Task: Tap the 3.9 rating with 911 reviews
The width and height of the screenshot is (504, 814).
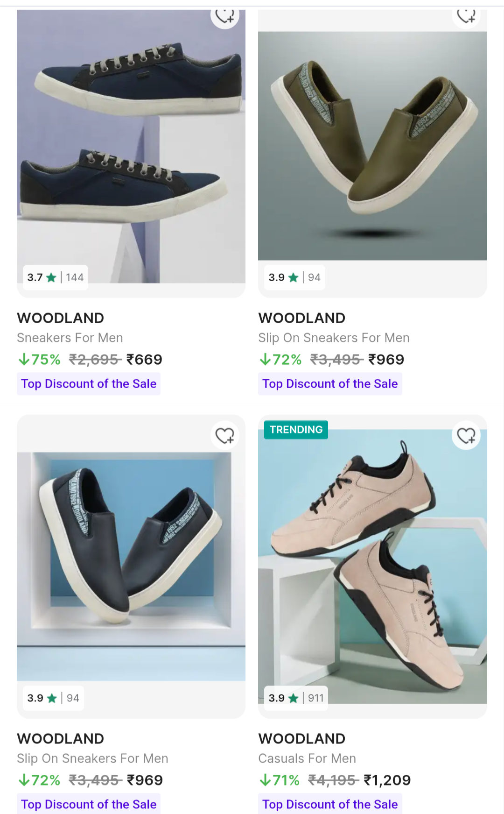Action: click(x=296, y=698)
